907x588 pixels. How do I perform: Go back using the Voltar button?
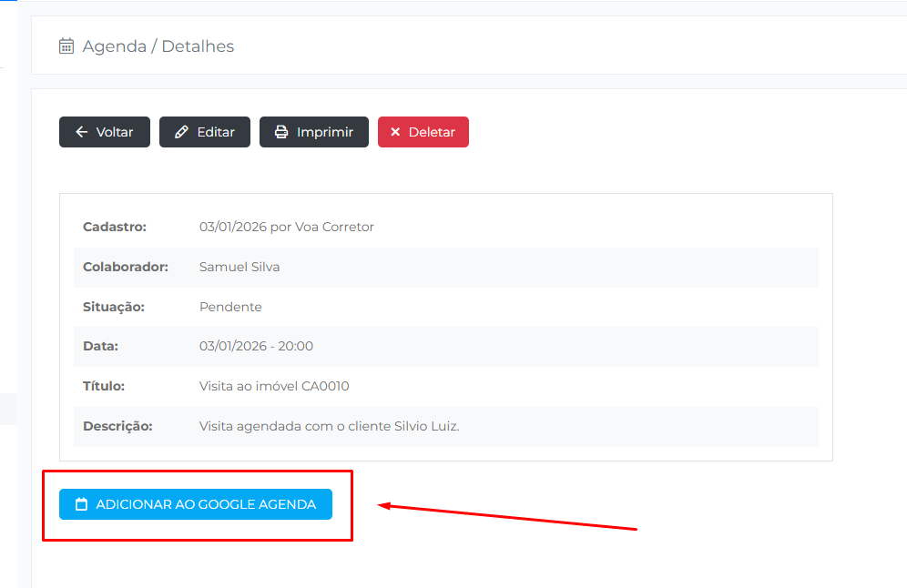105,132
